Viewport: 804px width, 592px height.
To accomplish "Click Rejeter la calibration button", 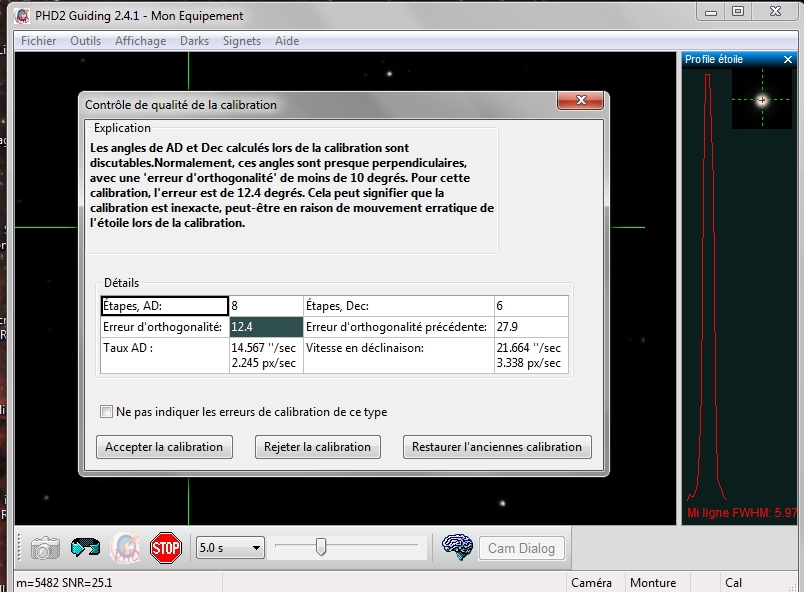I will click(317, 447).
